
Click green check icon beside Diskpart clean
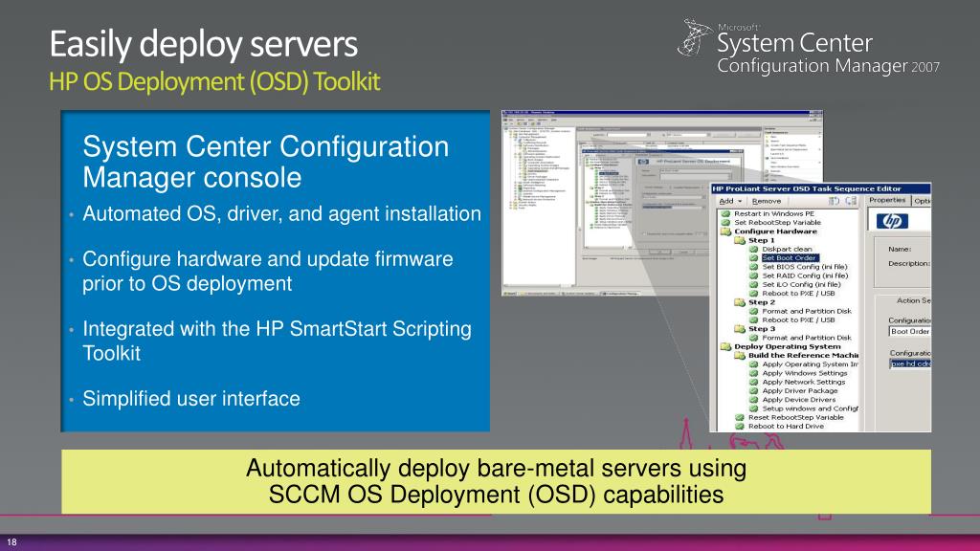(754, 251)
